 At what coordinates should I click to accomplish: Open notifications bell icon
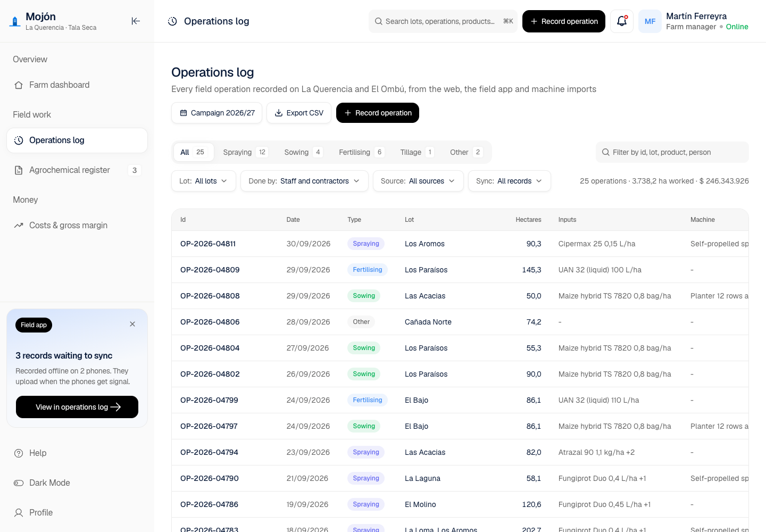pyautogui.click(x=622, y=21)
